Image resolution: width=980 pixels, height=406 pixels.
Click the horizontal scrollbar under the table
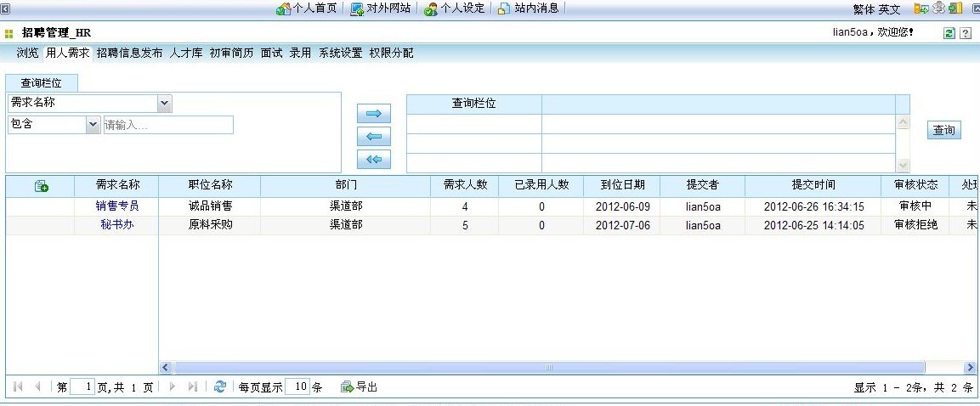(x=548, y=368)
